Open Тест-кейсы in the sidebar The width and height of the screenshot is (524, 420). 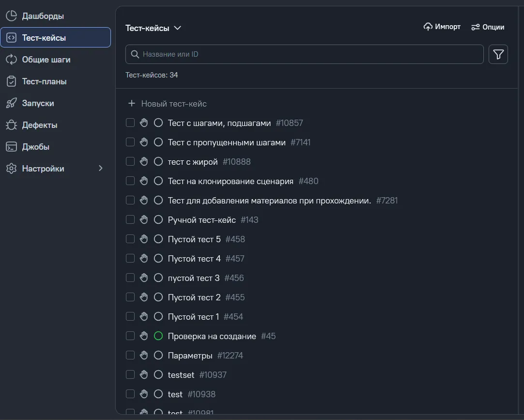pos(56,37)
